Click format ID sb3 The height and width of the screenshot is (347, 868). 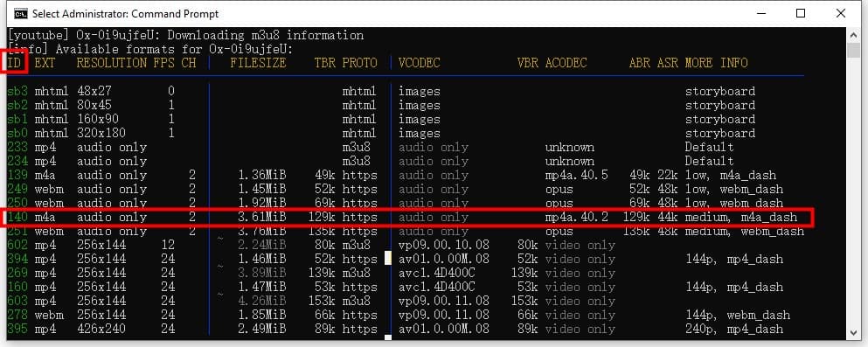coord(17,91)
